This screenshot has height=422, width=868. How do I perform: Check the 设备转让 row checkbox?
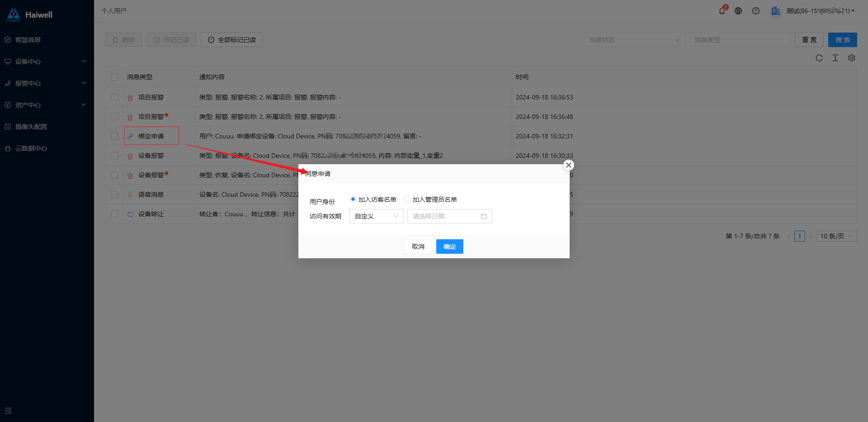point(114,214)
